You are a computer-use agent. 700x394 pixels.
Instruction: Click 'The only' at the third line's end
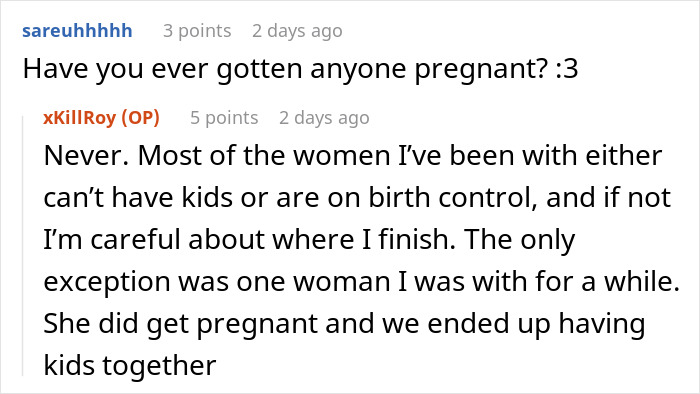520,240
